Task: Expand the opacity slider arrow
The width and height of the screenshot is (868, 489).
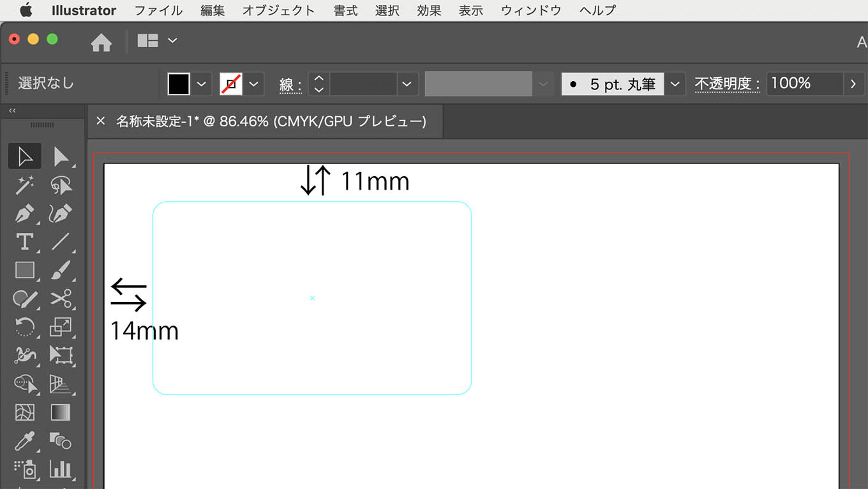Action: coord(853,84)
